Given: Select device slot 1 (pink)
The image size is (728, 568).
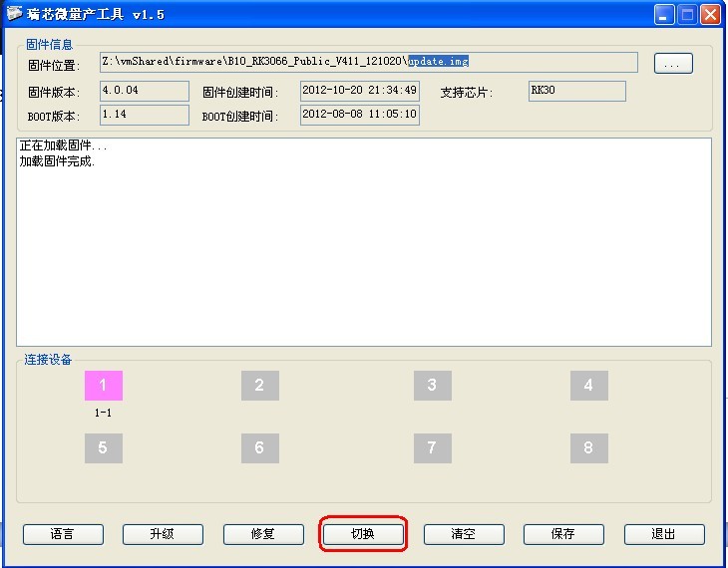Looking at the screenshot, I should coord(104,386).
